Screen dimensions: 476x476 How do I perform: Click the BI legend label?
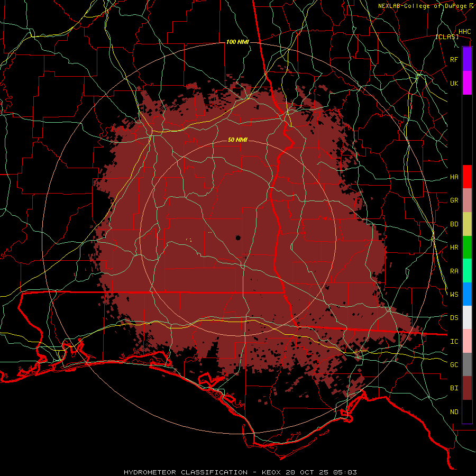point(454,388)
